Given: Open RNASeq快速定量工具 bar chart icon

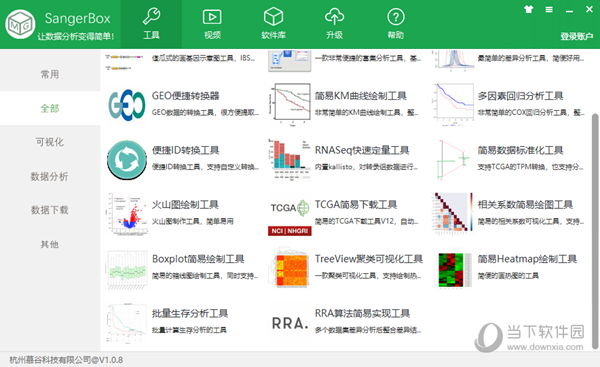Looking at the screenshot, I should pyautogui.click(x=290, y=159).
